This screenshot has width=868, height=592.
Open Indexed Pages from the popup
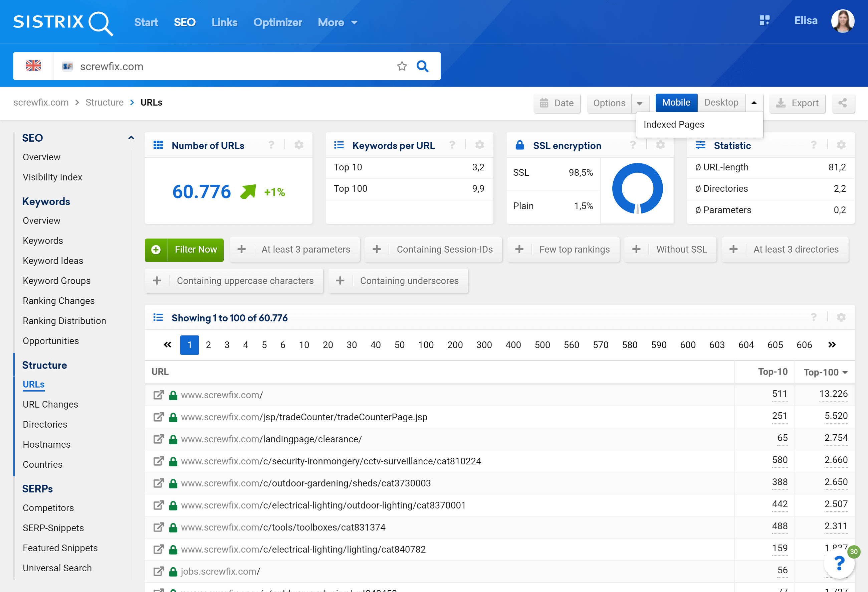click(x=673, y=125)
